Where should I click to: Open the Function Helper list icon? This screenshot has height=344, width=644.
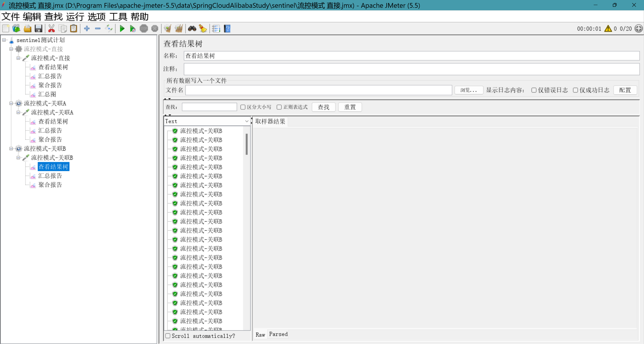pyautogui.click(x=216, y=29)
